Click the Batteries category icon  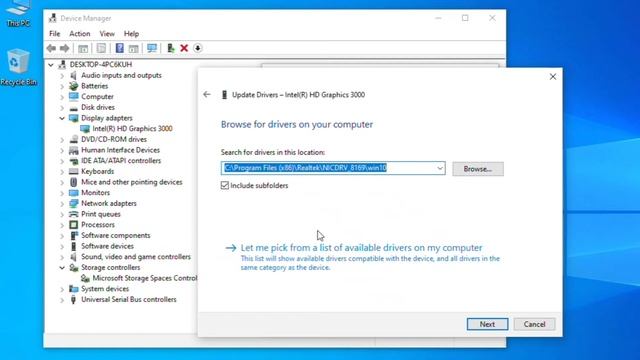[73, 86]
